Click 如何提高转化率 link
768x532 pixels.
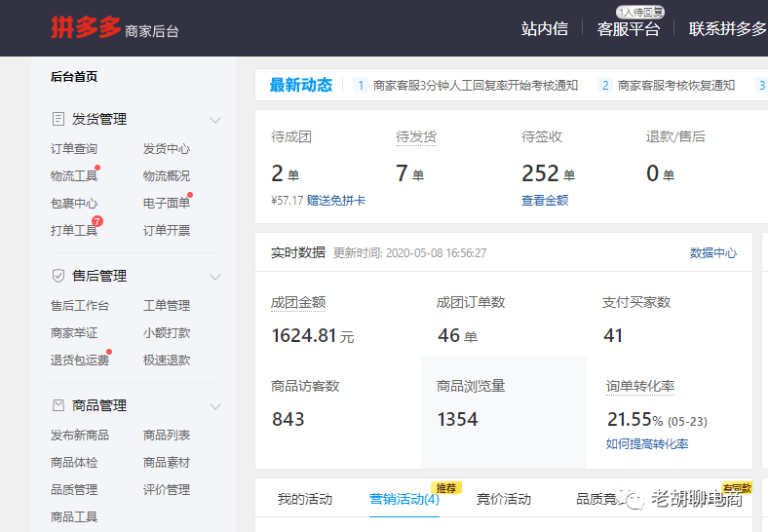point(647,444)
